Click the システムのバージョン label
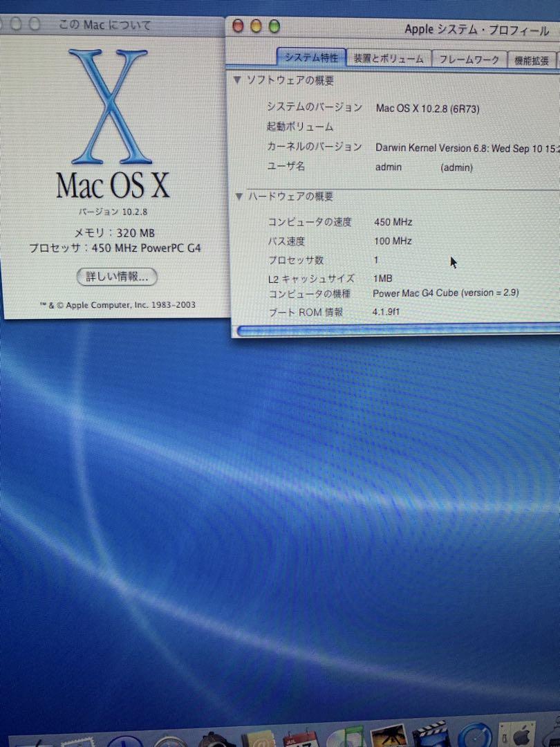 point(315,107)
